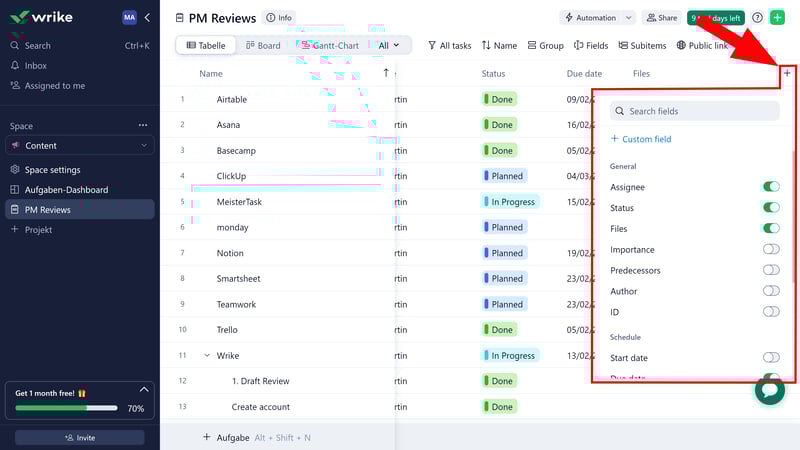Click into the Search fields box
The width and height of the screenshot is (800, 450).
(694, 111)
